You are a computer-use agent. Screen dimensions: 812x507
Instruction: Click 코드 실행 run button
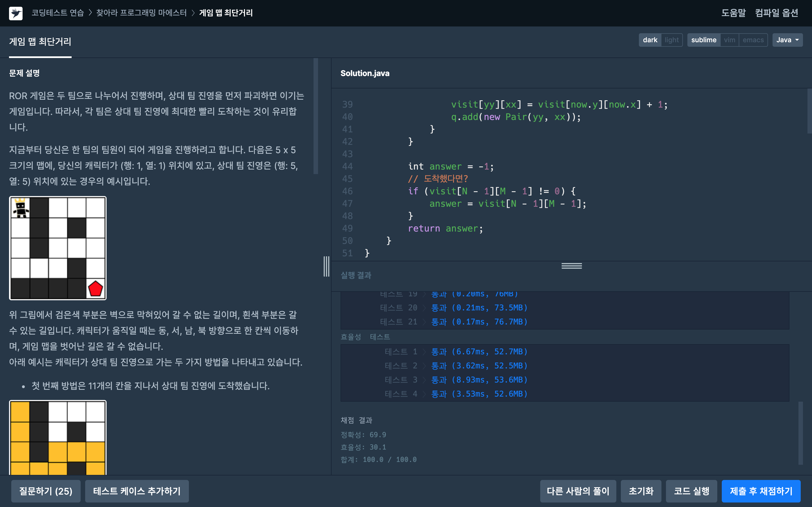tap(691, 491)
